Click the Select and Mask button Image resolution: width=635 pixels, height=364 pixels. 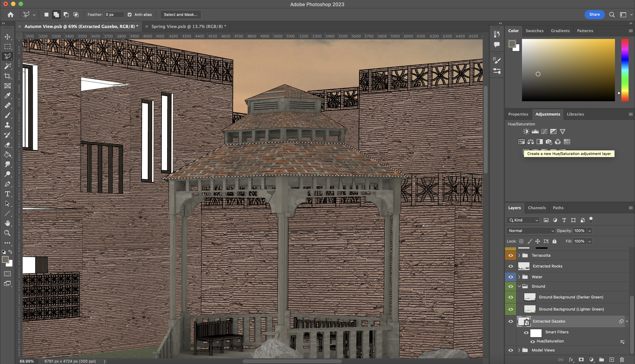coord(181,15)
